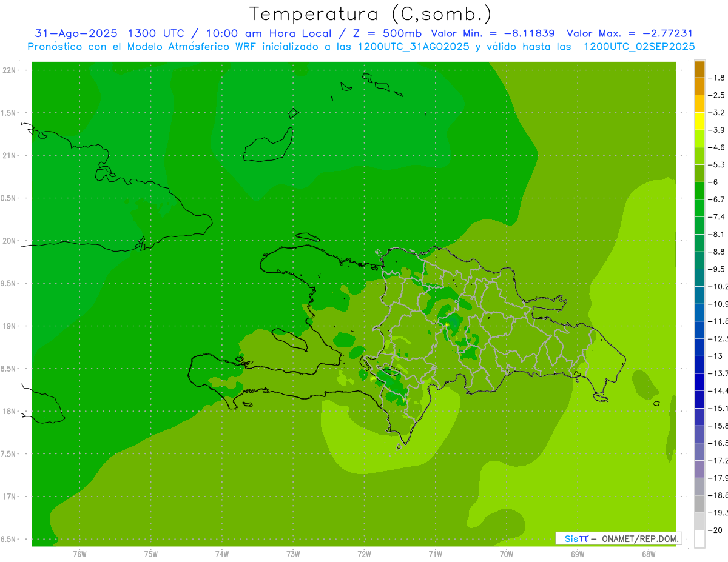The width and height of the screenshot is (728, 562).
Task: Click the "-6.7" colorbar value
Action: click(716, 199)
